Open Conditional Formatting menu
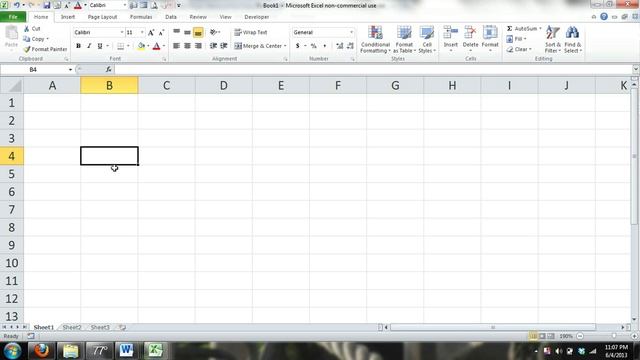Image resolution: width=640 pixels, height=360 pixels. (375, 39)
